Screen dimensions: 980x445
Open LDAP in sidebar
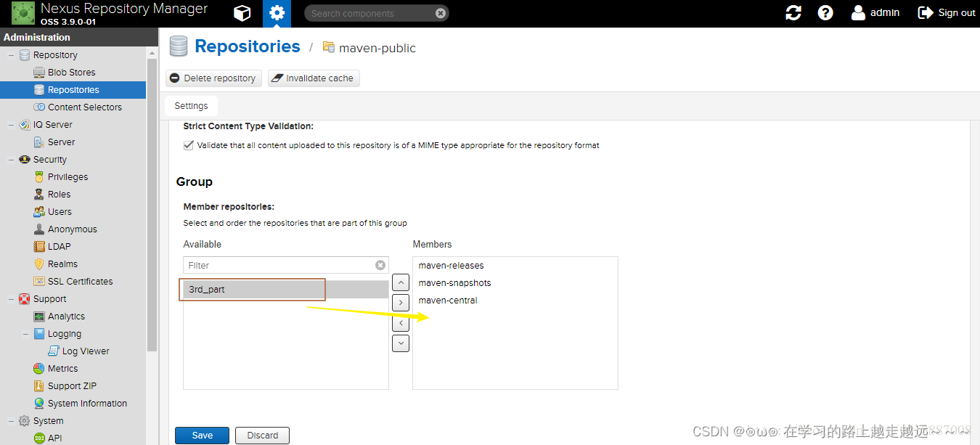click(x=59, y=247)
